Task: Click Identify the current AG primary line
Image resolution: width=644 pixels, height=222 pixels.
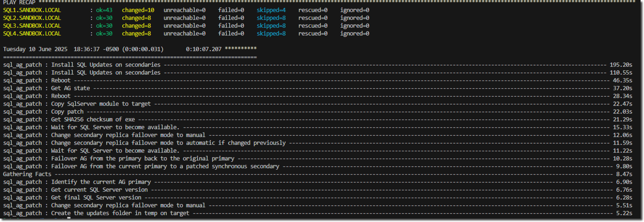Action: click(318, 182)
